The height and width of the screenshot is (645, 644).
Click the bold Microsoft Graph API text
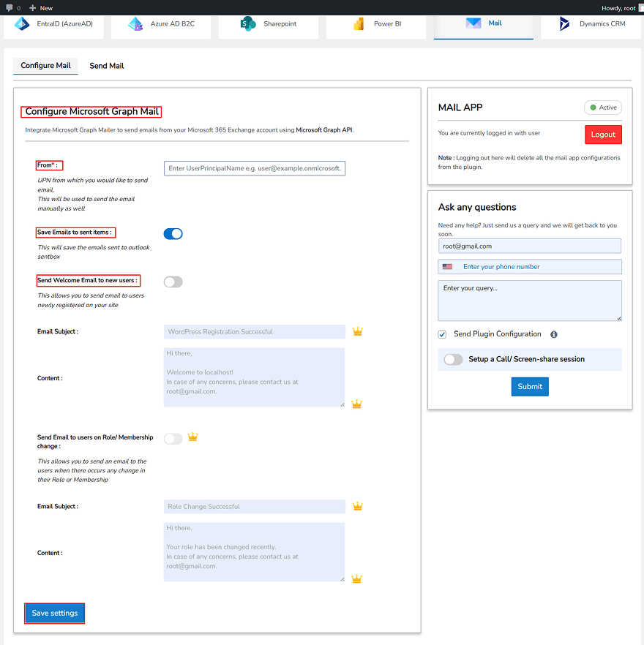(x=324, y=130)
